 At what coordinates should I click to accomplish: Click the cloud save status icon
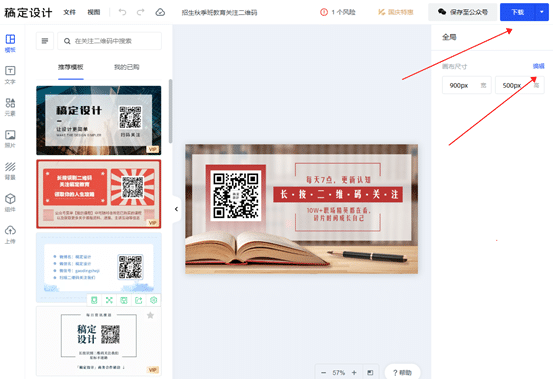pos(160,12)
